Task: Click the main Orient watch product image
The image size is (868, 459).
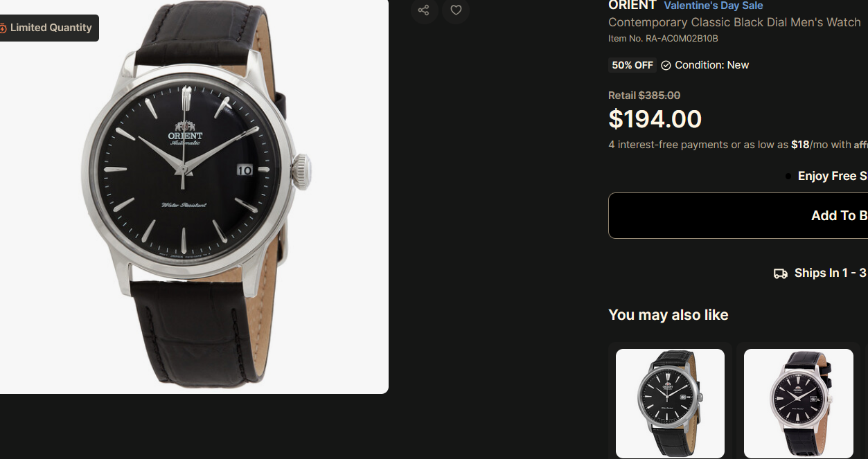Action: pos(194,197)
